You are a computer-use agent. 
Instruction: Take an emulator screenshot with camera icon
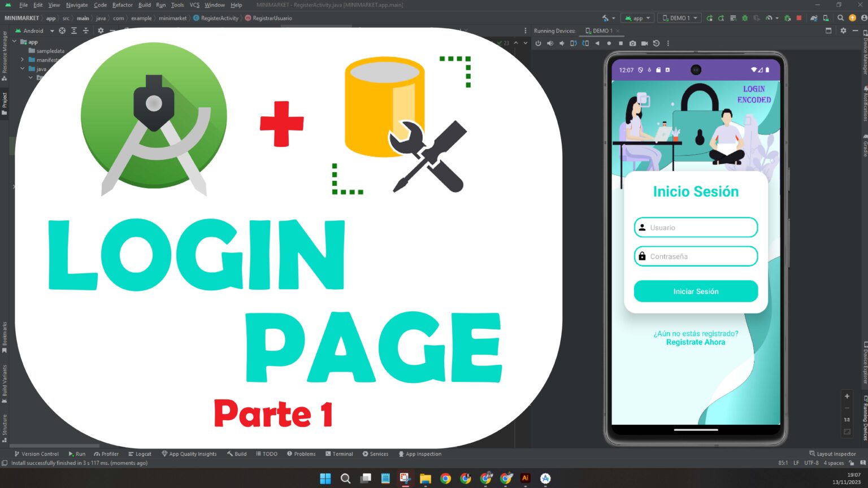click(632, 43)
